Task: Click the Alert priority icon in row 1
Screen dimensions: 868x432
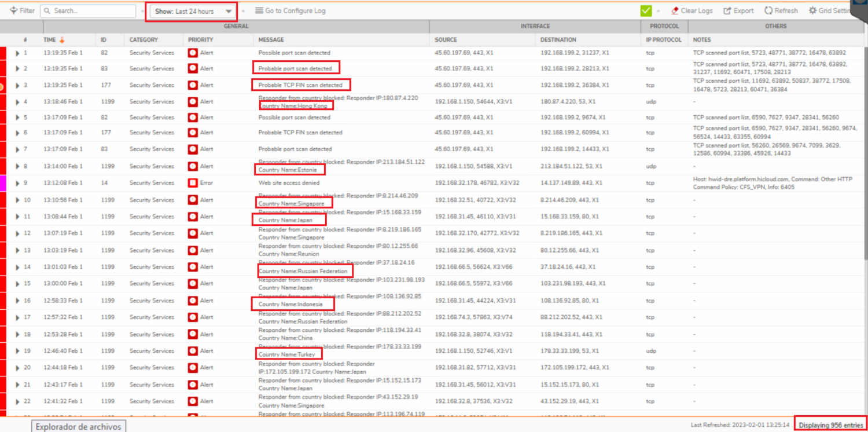Action: point(193,53)
